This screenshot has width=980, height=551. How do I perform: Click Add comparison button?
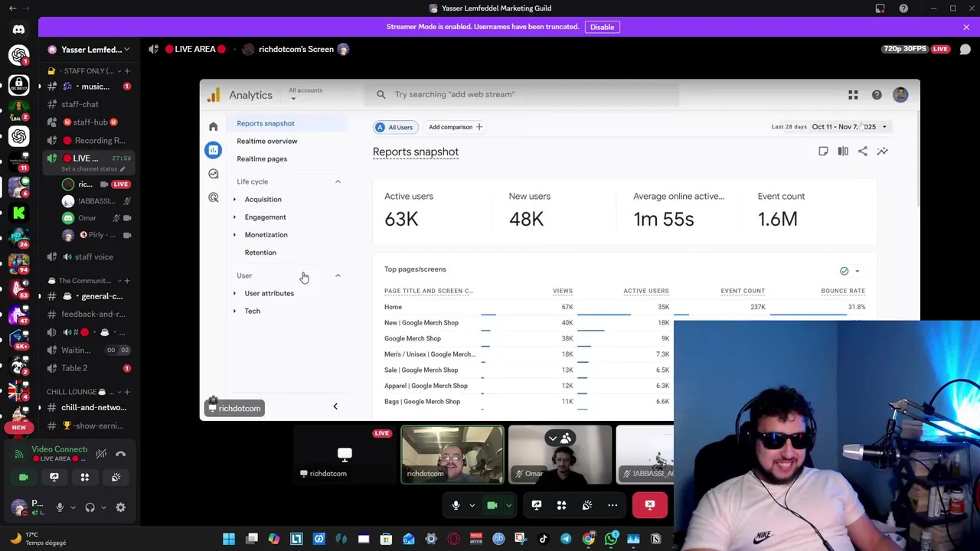tap(456, 127)
